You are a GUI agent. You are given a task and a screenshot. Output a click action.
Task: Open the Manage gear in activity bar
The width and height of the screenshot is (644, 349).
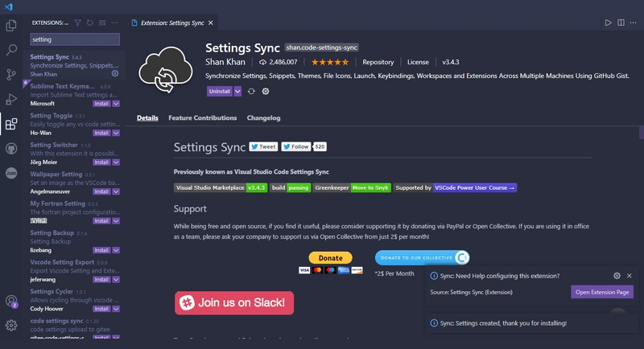[x=11, y=325]
